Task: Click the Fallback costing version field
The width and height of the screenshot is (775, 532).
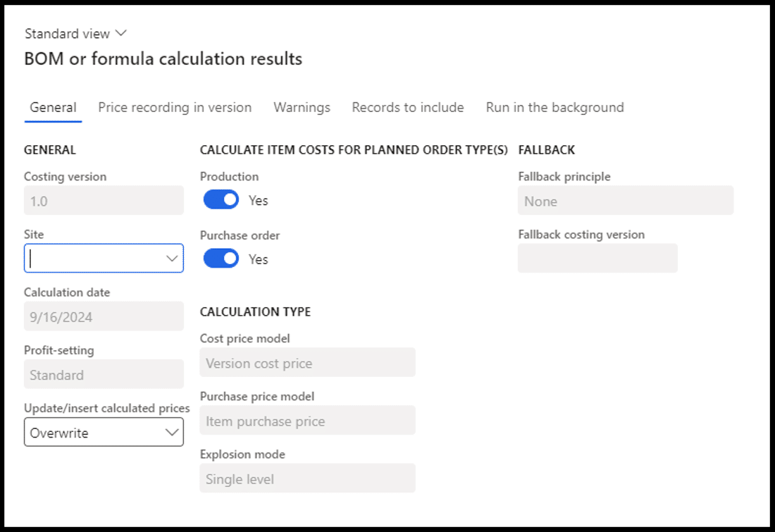Action: (597, 259)
